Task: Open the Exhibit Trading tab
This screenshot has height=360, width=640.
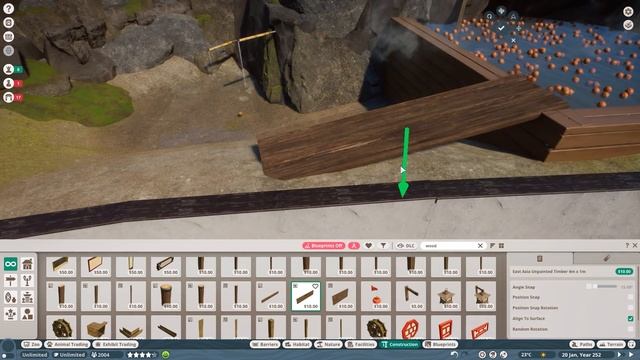Action: click(x=116, y=344)
